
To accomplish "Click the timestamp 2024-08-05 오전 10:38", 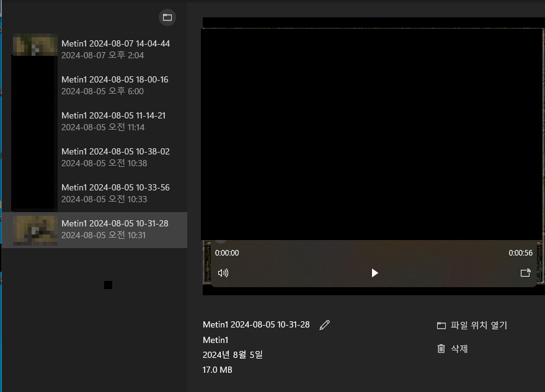I will pyautogui.click(x=104, y=163).
